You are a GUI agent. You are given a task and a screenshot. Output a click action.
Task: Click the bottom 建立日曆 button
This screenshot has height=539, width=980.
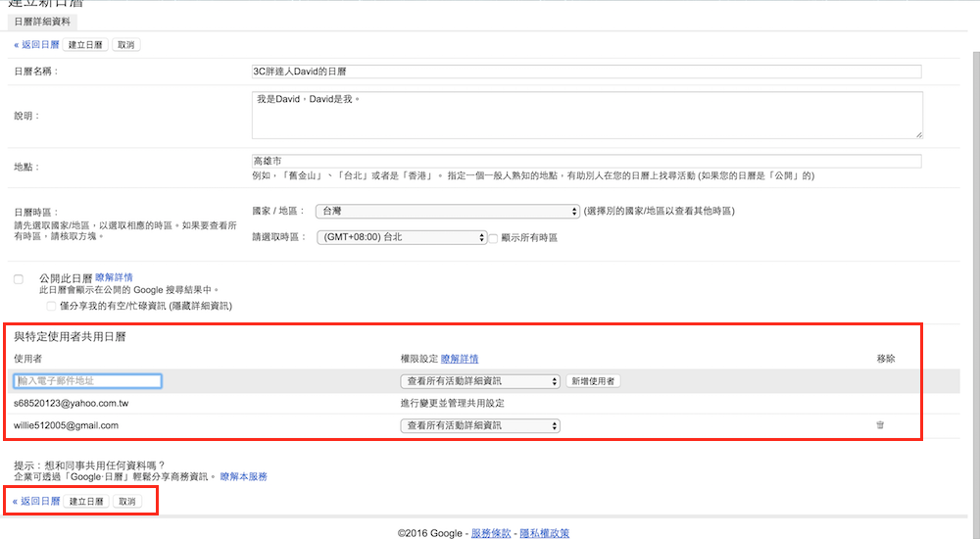tap(87, 501)
